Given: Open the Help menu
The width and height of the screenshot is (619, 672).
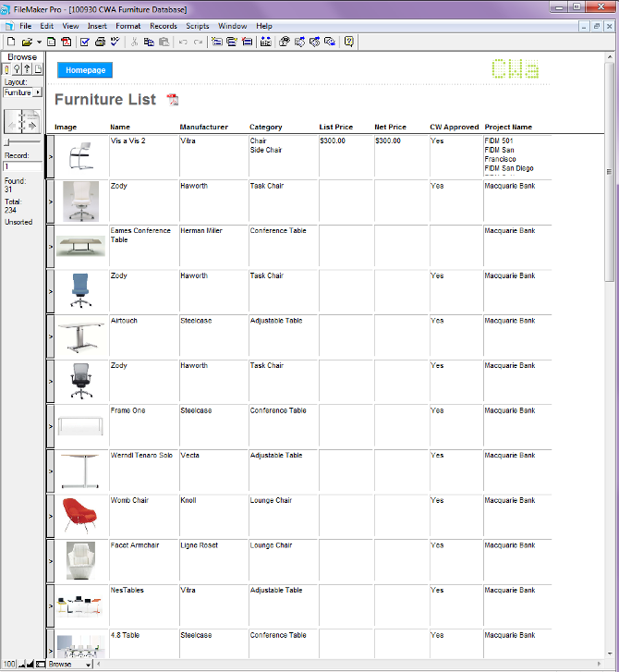Looking at the screenshot, I should click(x=264, y=26).
